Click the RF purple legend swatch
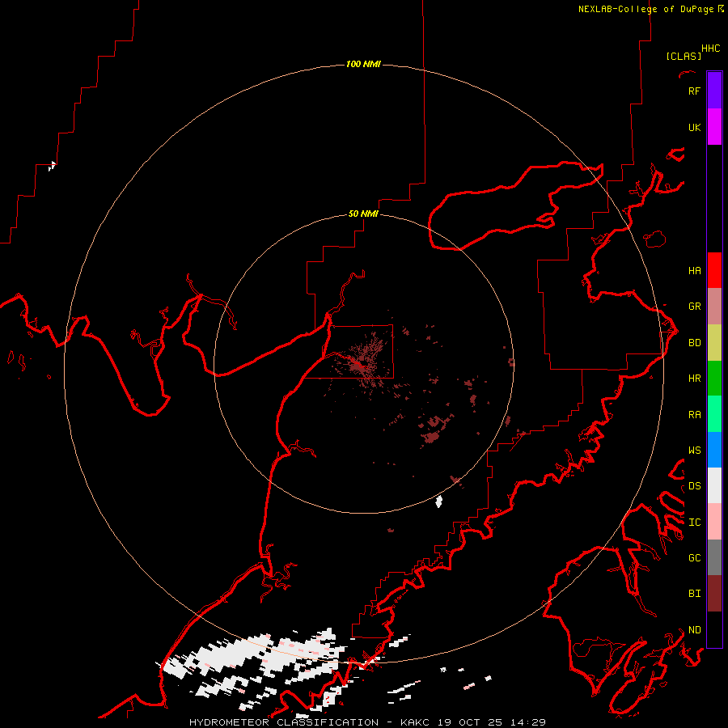This screenshot has width=728, height=728. (x=714, y=91)
